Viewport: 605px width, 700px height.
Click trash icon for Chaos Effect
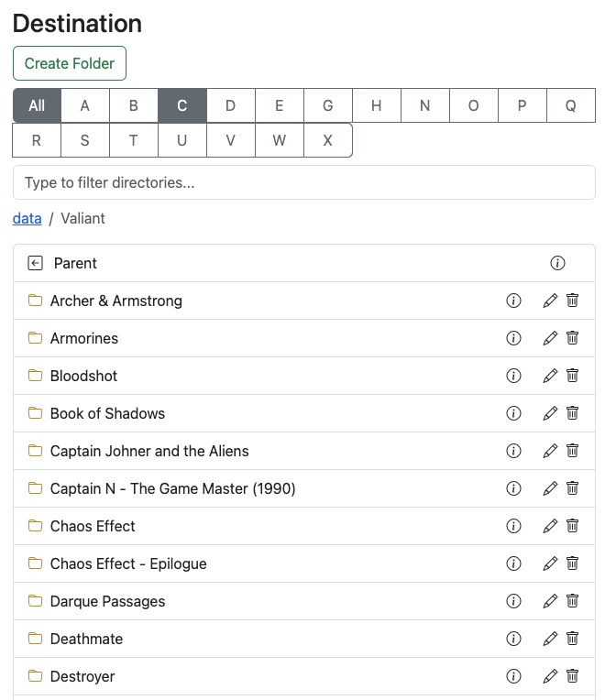click(x=572, y=526)
